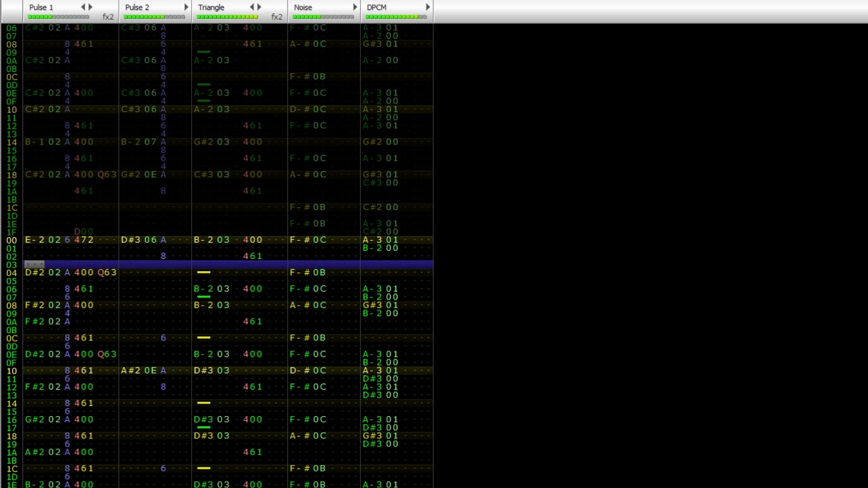Mute the Triangle channel

[x=211, y=7]
